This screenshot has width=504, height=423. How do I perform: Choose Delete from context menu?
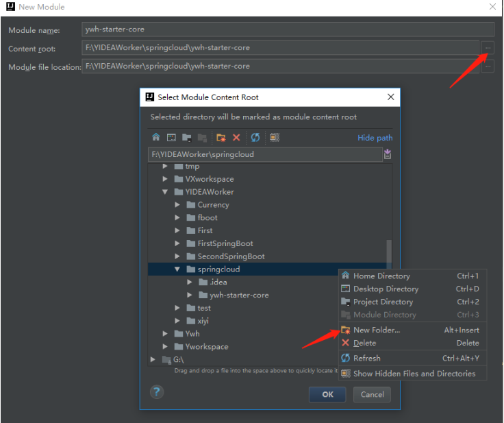[x=413, y=343]
